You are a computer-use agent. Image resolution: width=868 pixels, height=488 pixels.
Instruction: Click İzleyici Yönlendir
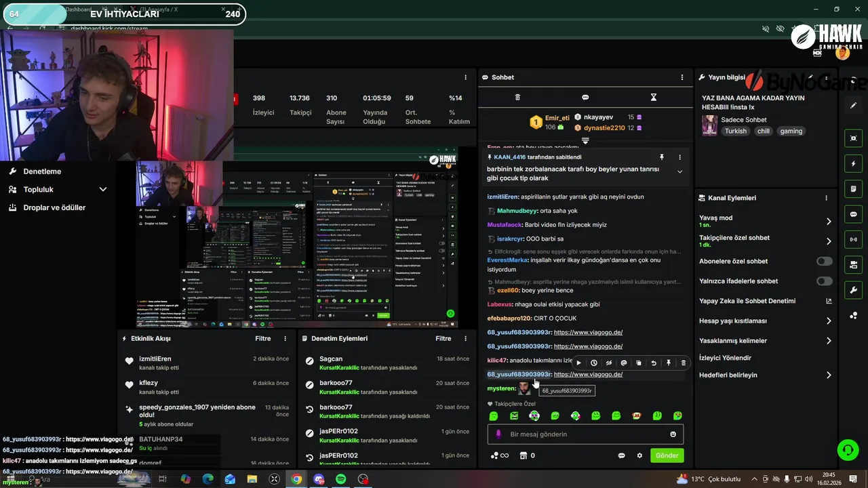725,358
